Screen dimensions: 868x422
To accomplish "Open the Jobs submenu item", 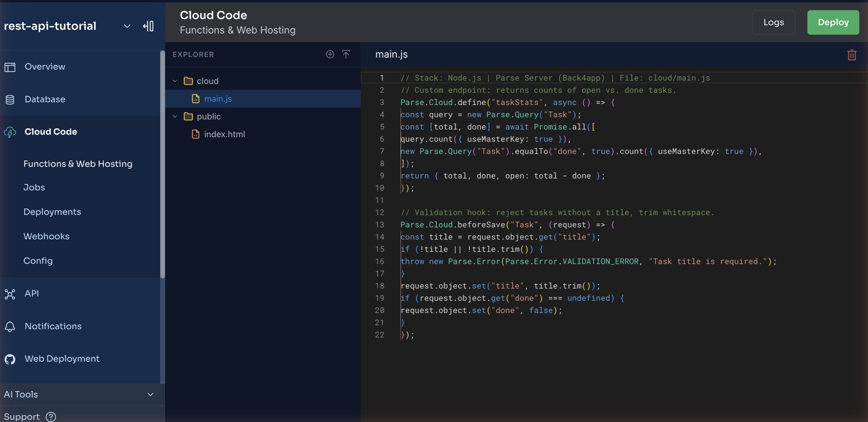I will [34, 187].
